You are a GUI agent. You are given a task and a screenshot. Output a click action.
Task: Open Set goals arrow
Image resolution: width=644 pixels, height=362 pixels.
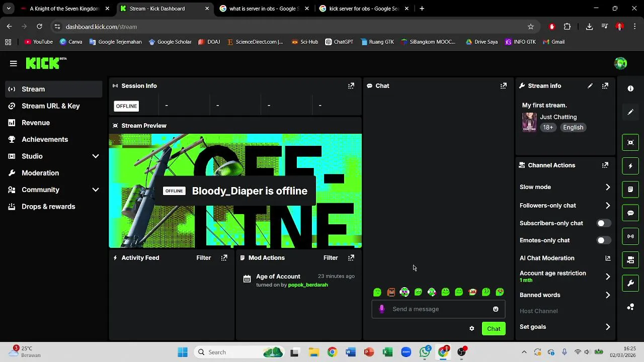click(x=608, y=327)
